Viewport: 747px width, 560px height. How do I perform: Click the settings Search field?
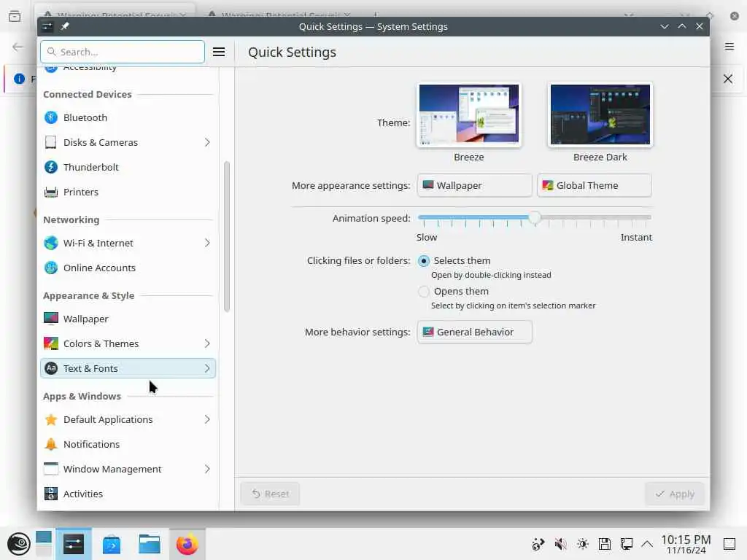[123, 52]
